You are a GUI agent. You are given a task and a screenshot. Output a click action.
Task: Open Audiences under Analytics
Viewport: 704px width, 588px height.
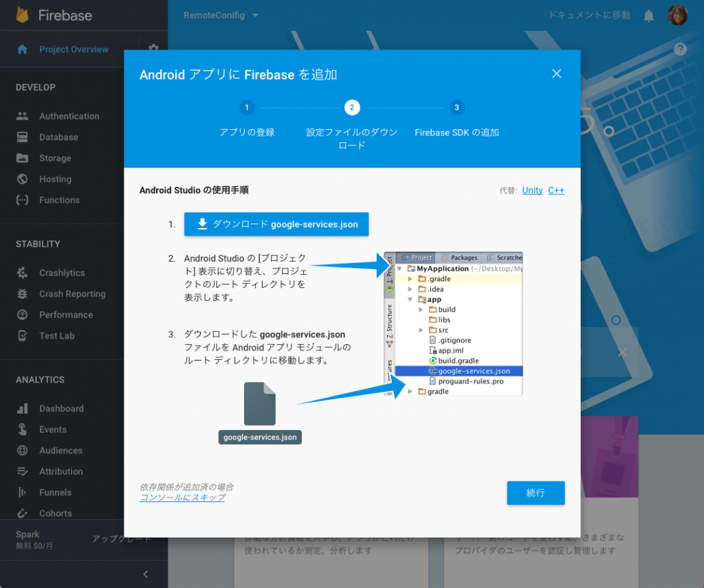tap(60, 451)
